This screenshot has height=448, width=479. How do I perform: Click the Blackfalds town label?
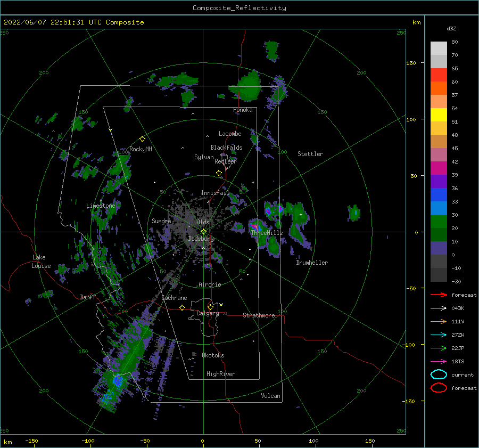[x=226, y=148]
